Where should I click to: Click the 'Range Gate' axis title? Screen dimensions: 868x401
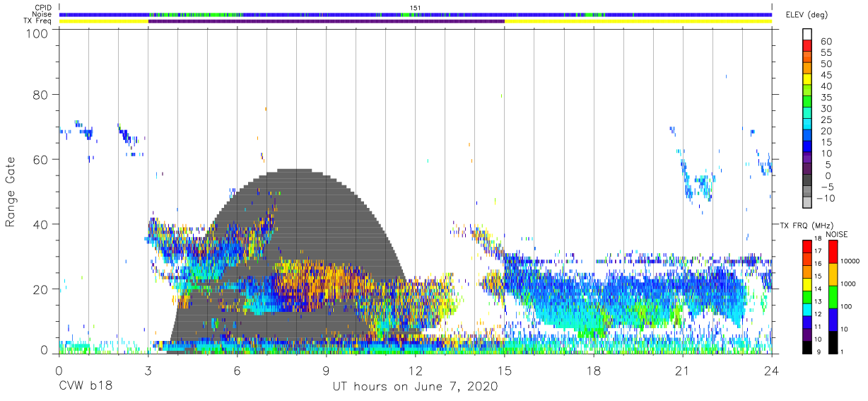(11, 192)
